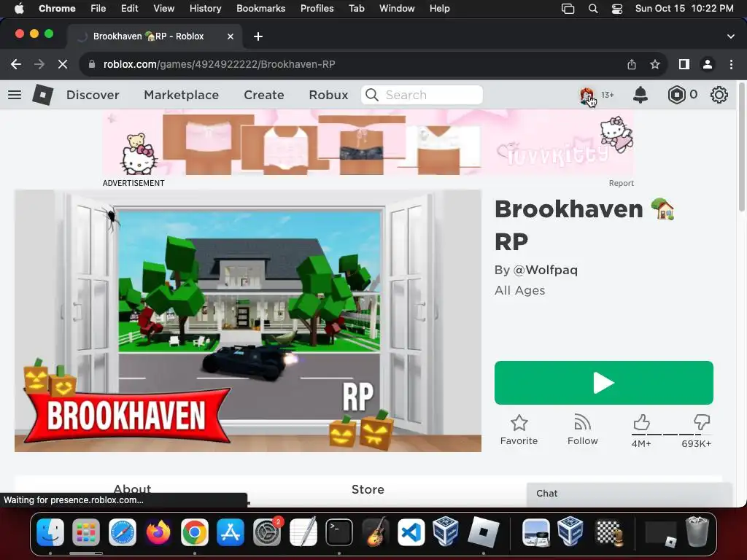The width and height of the screenshot is (747, 560).
Task: Open the Robux page
Action: pyautogui.click(x=329, y=95)
